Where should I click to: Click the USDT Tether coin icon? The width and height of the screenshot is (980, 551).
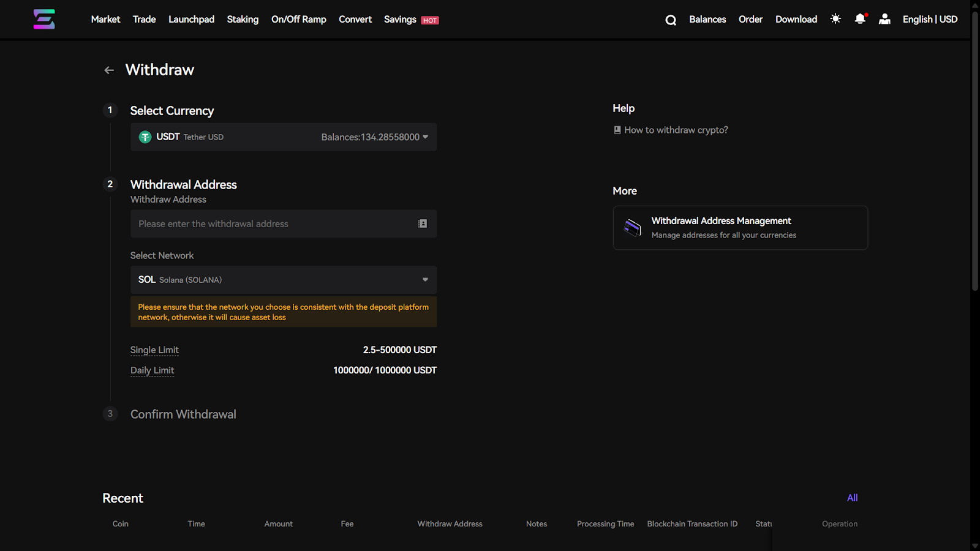(145, 137)
